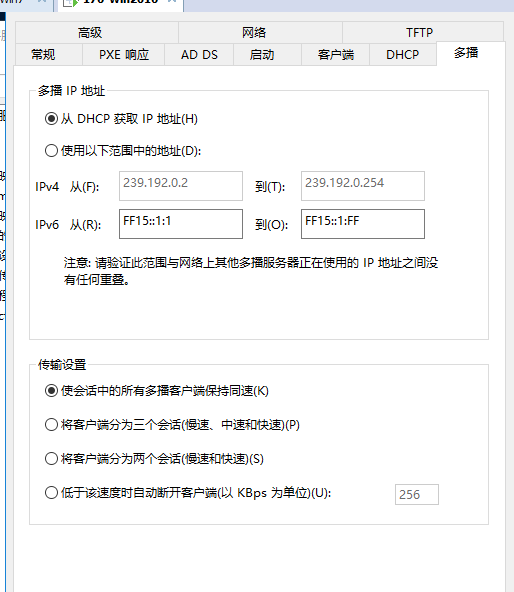
Task: Select the 客户端 tab
Action: pos(335,55)
